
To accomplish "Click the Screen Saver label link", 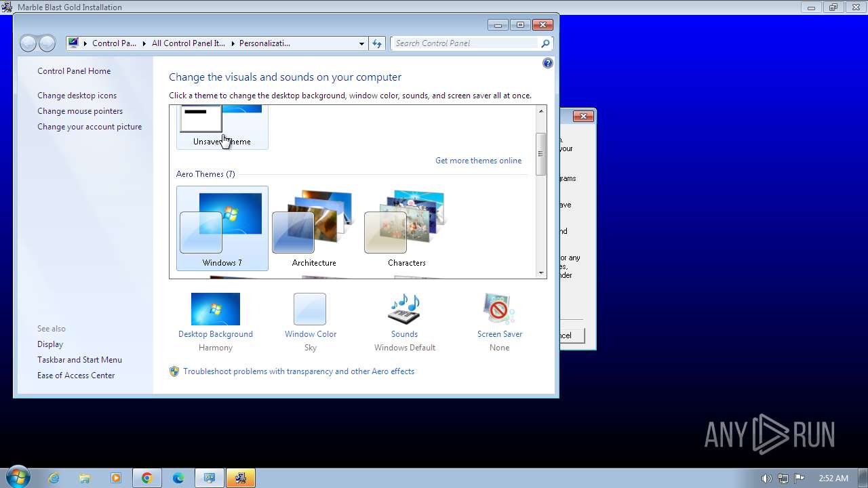I will coord(500,334).
